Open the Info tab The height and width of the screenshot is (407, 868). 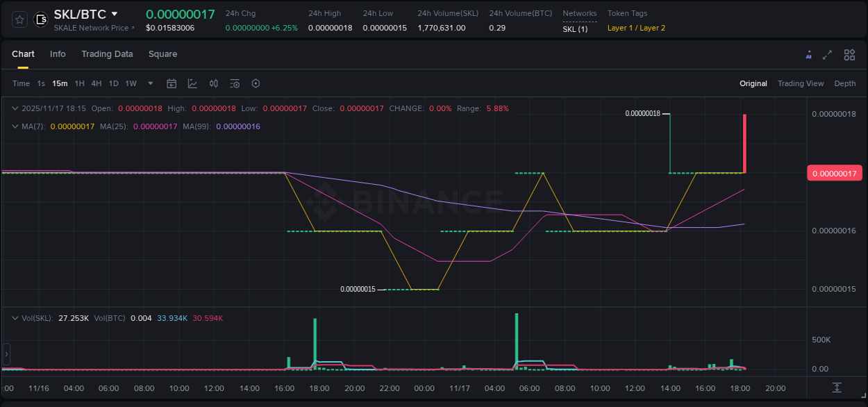tap(58, 54)
